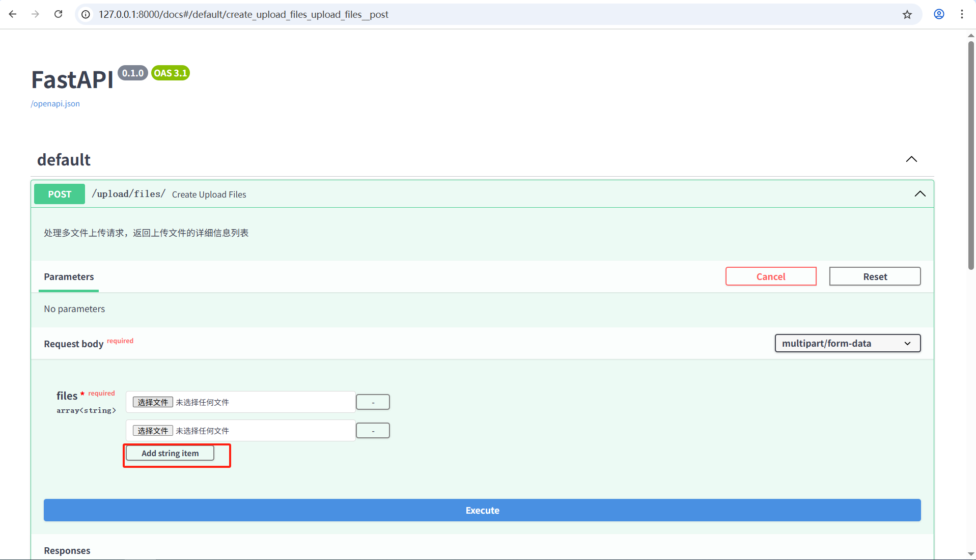Image resolution: width=976 pixels, height=560 pixels.
Task: Collapse the default section chevron
Action: 911,159
